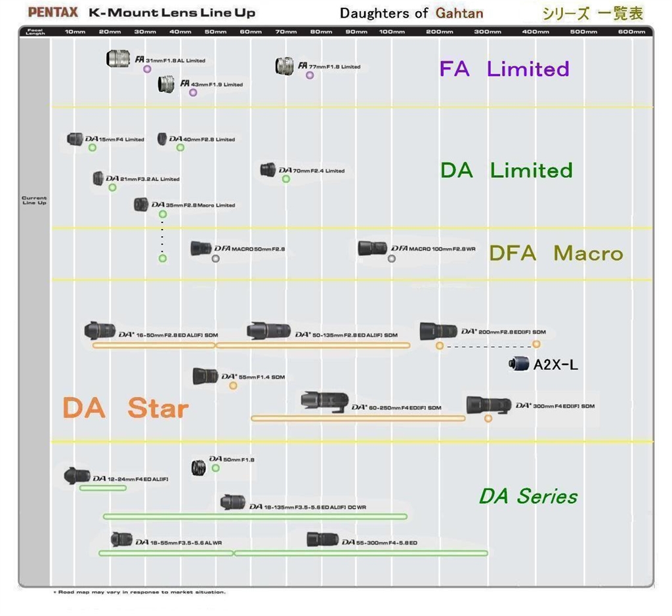Click the gray marker under DFA Macro 50mm
The image size is (672, 616).
pos(215,258)
